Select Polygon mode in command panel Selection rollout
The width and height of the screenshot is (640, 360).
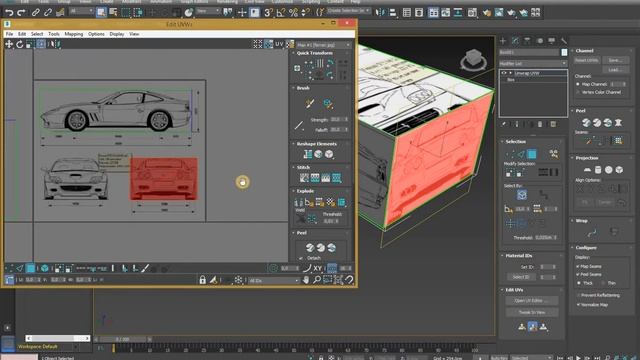pyautogui.click(x=531, y=154)
